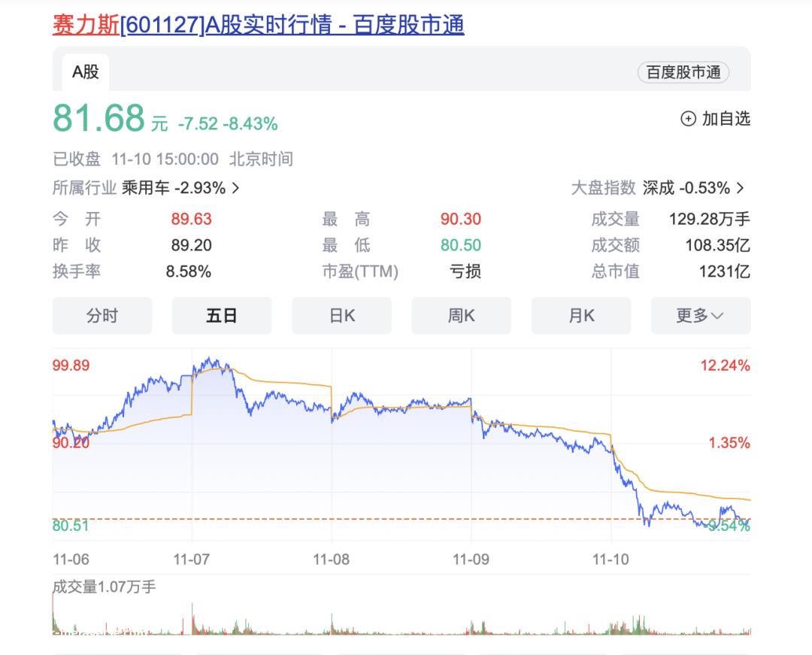Click the 成交量 value 129.28万手

710,219
